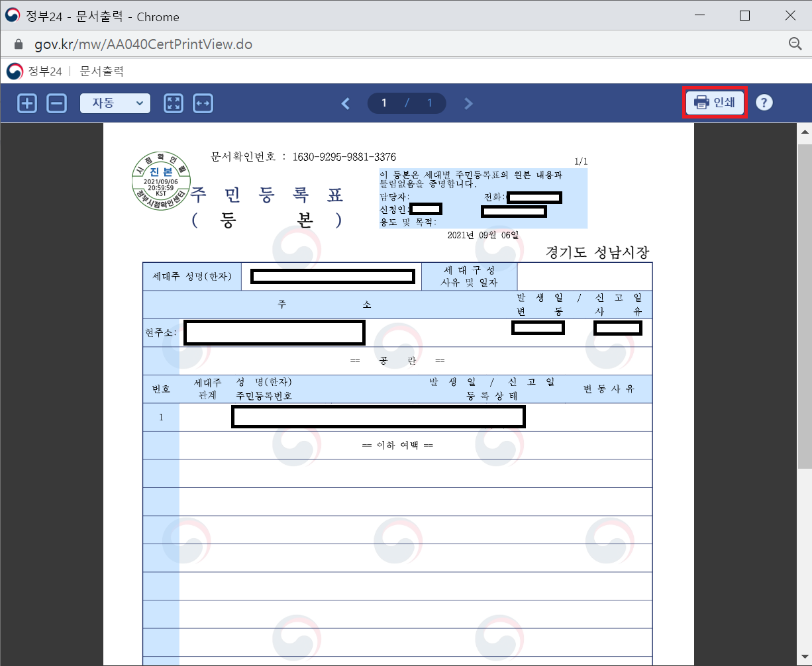812x666 pixels.
Task: Click the zoom in plus icon
Action: [27, 103]
